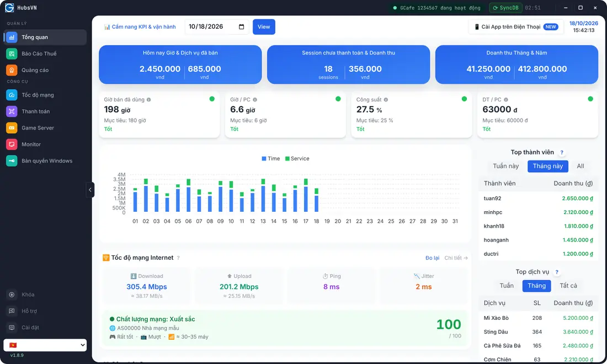Open Báo Cáo Thuế sidebar icon
The height and width of the screenshot is (364, 607).
[12, 53]
